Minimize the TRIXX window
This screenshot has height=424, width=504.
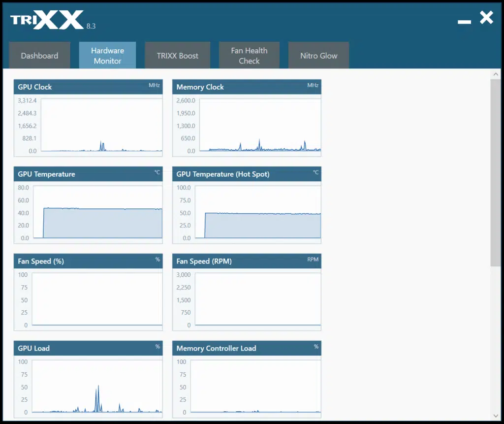(464, 22)
